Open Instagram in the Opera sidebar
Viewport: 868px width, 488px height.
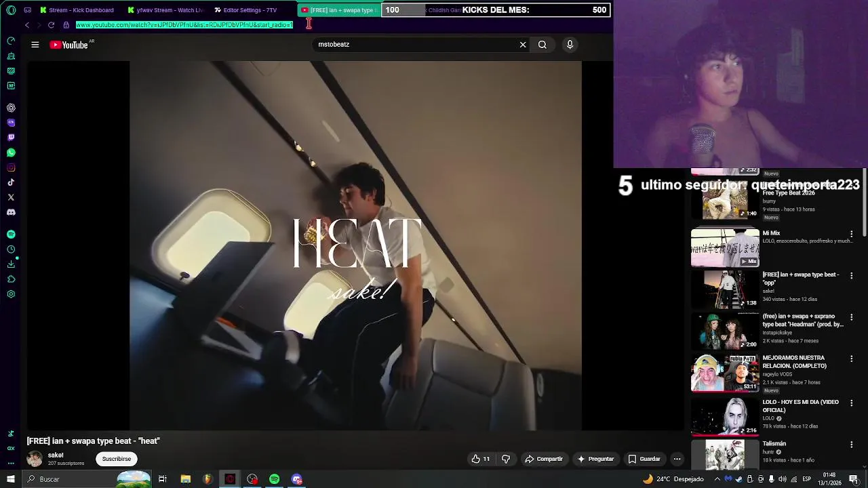click(11, 167)
